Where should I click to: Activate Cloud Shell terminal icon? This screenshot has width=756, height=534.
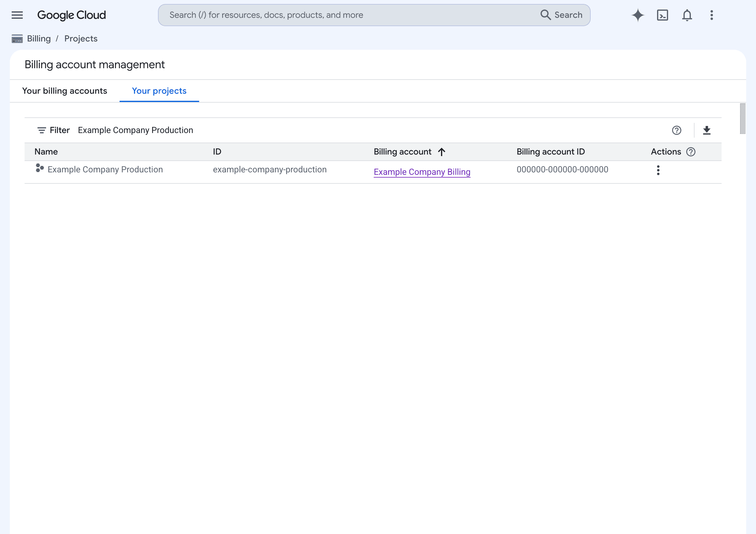(x=663, y=15)
